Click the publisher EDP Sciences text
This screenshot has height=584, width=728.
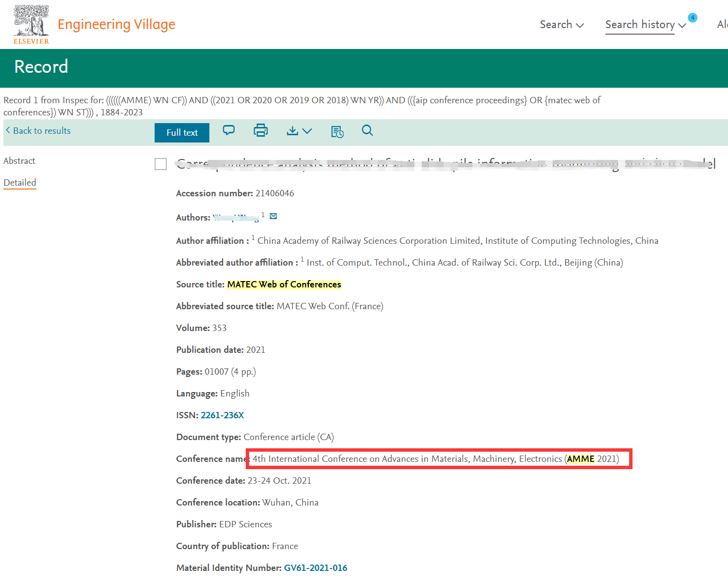(246, 524)
